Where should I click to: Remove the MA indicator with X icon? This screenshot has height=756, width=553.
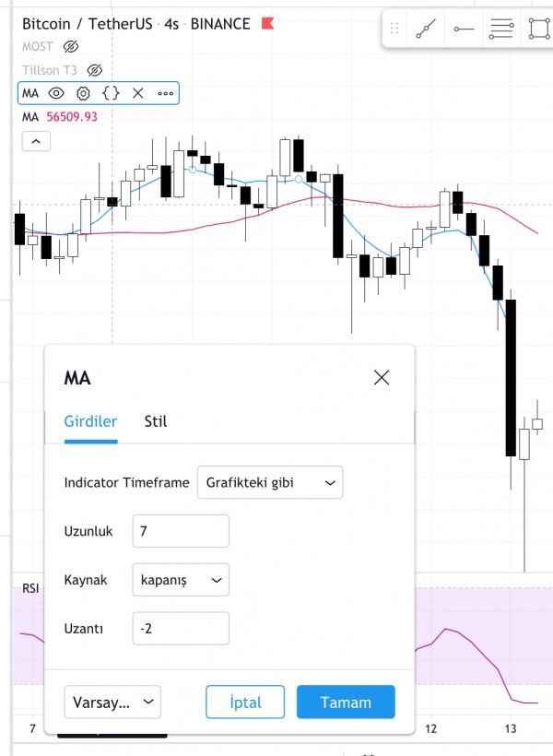click(138, 93)
